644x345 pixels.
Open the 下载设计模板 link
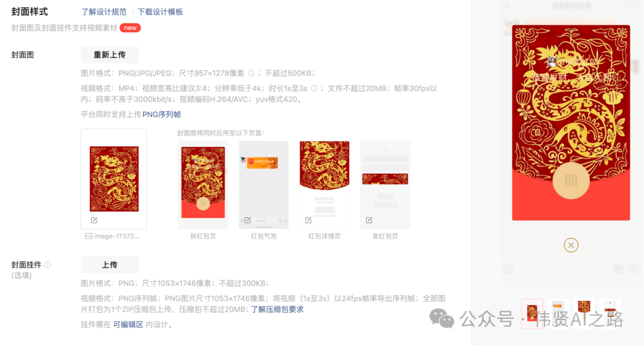[160, 12]
